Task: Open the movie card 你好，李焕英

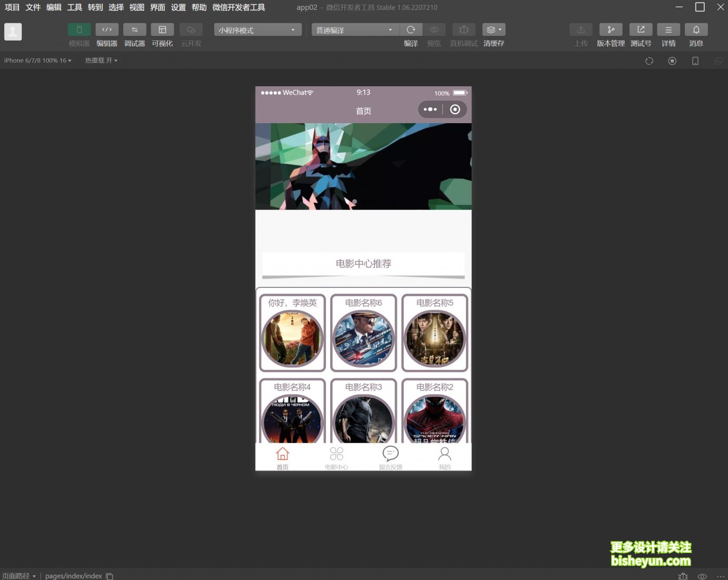Action: click(292, 333)
